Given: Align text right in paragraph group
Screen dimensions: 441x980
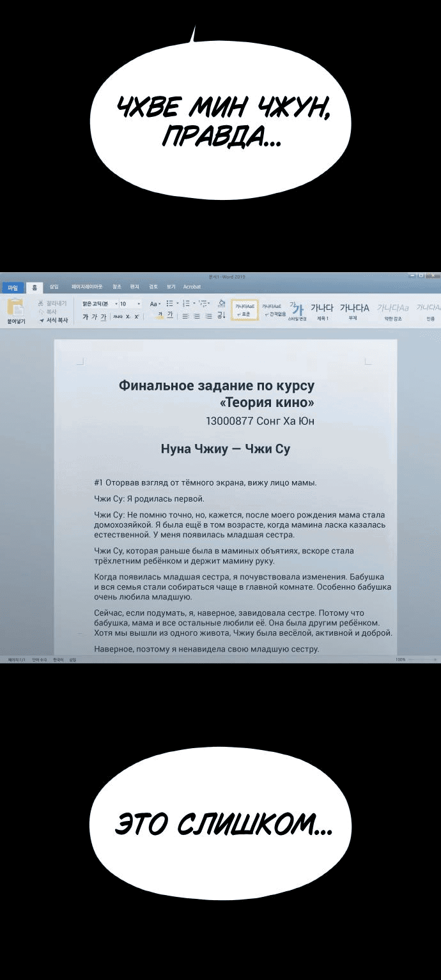Looking at the screenshot, I should pos(208,316).
